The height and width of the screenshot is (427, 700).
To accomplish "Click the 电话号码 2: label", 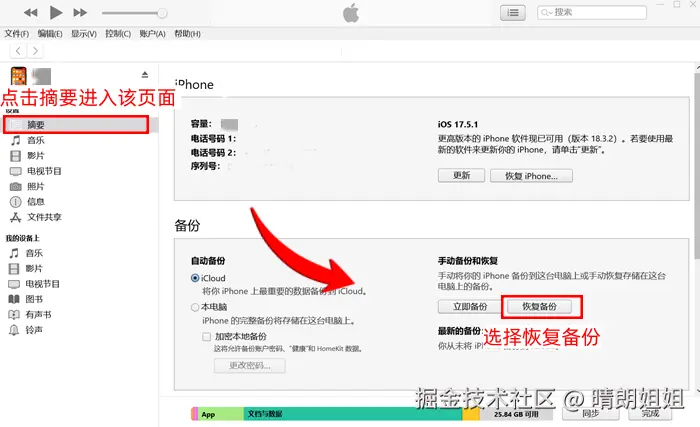I will (x=213, y=153).
